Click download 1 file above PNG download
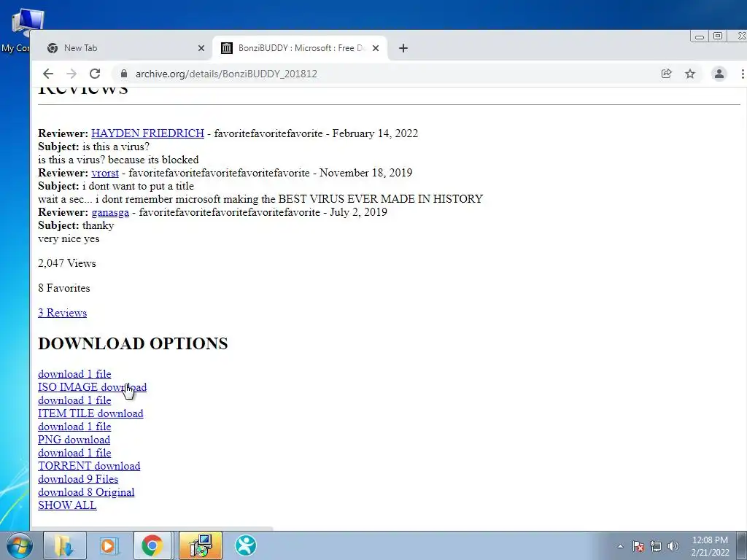Image resolution: width=747 pixels, height=560 pixels. [x=74, y=427]
